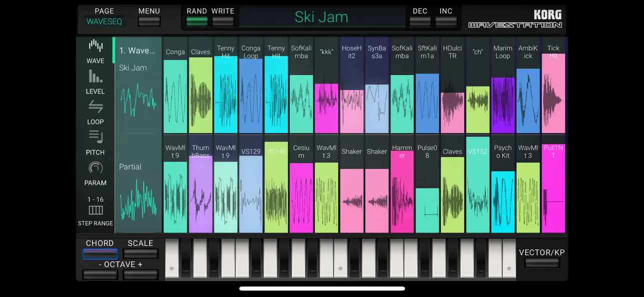Screen dimensions: 644x297
Task: Toggle the RAND button
Action: coord(197,21)
